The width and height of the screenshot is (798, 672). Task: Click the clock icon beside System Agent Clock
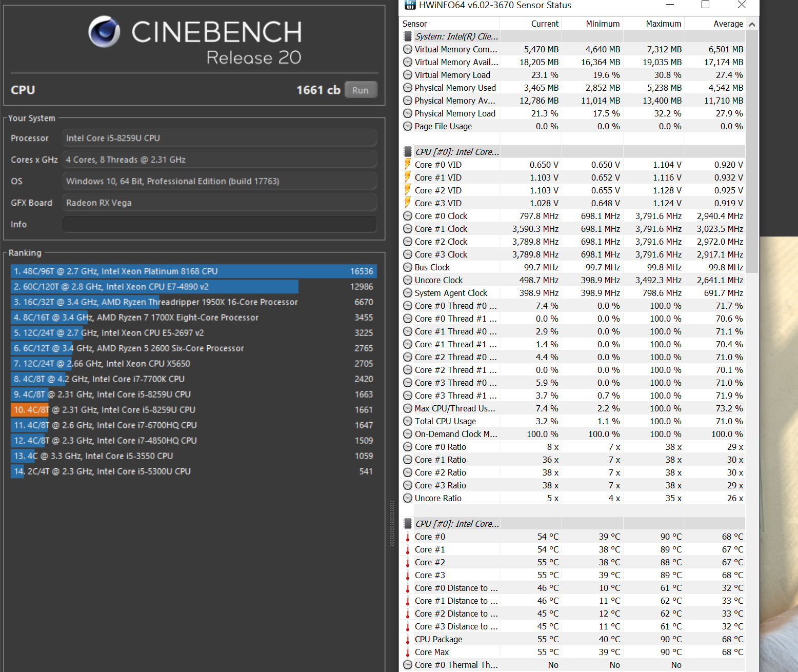tap(408, 293)
